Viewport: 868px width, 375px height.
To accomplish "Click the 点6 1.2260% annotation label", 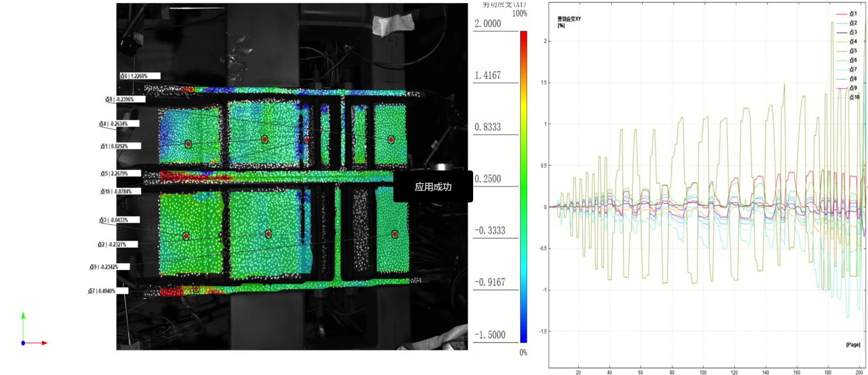I will click(x=139, y=76).
